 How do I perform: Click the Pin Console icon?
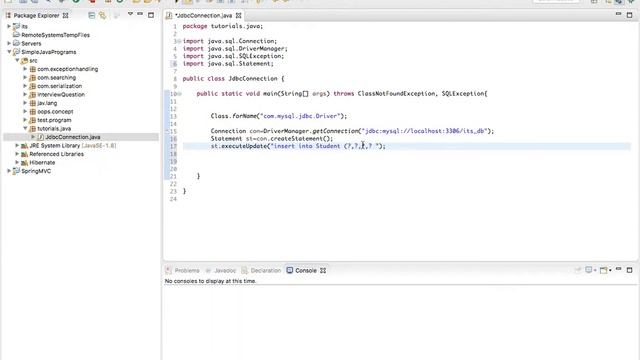click(x=578, y=270)
